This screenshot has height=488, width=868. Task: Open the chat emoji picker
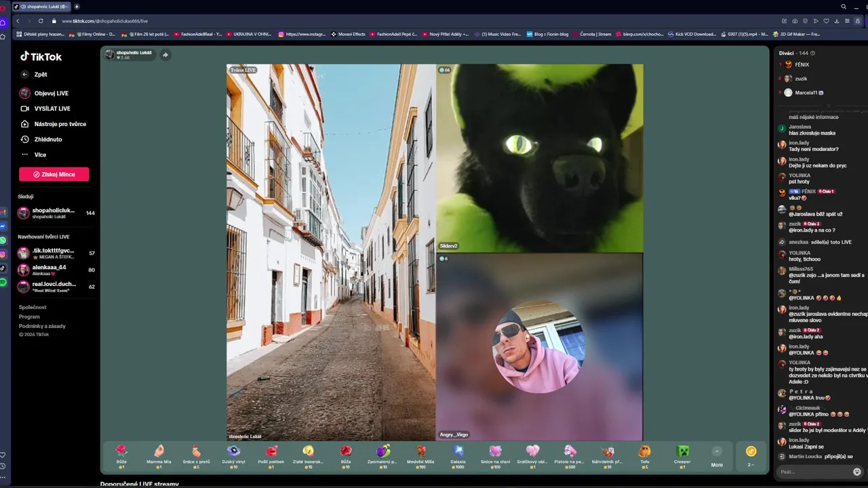point(857,472)
